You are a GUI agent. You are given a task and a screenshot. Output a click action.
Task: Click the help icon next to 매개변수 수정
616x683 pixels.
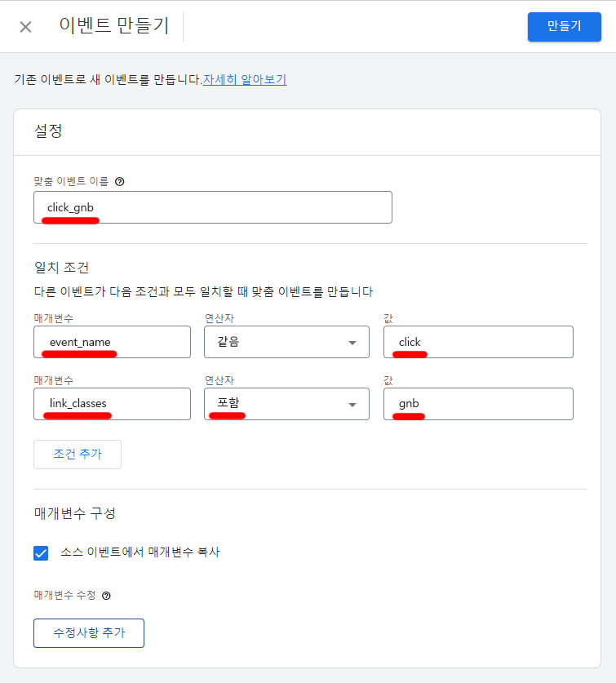pyautogui.click(x=106, y=596)
